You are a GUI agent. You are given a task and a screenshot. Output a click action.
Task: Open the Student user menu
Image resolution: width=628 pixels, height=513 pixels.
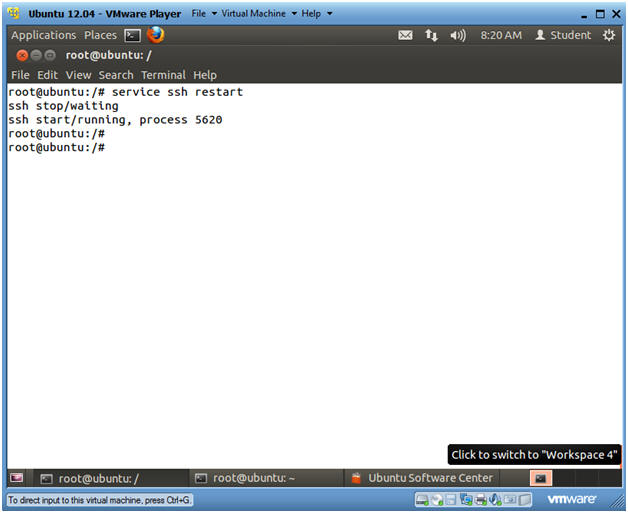(563, 35)
